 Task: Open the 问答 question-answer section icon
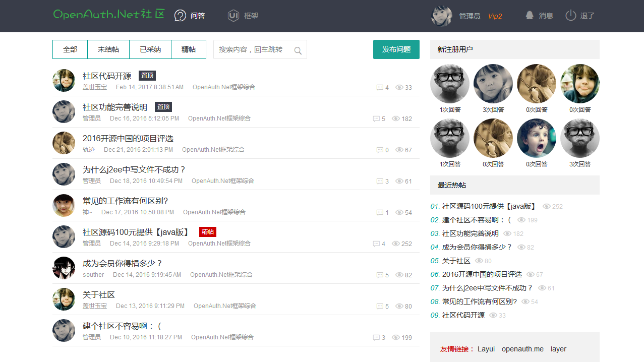180,16
